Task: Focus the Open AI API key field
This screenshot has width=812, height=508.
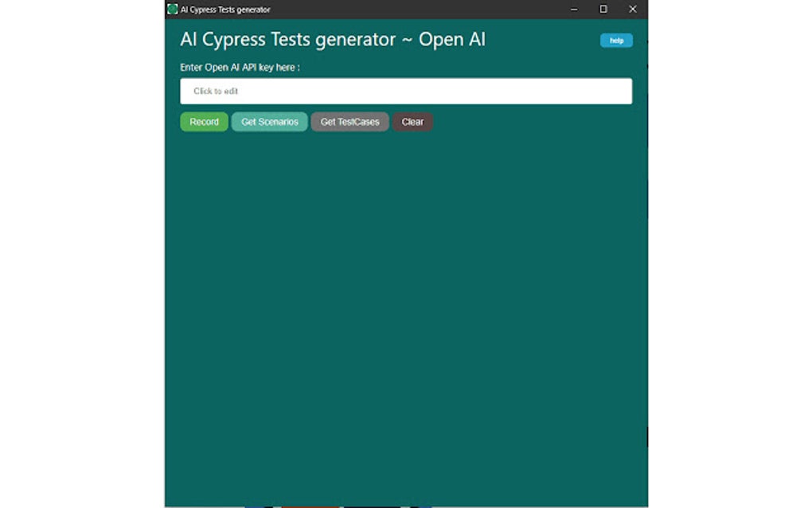Action: click(406, 91)
